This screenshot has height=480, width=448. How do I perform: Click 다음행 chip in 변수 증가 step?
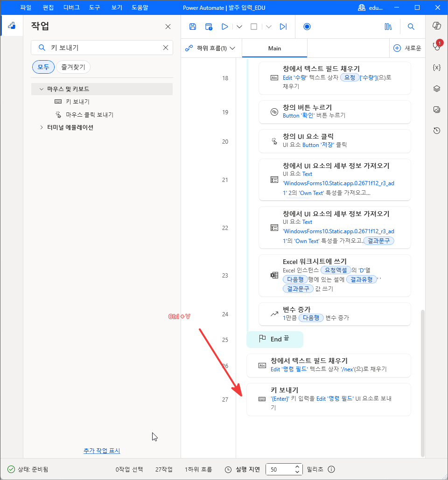click(311, 318)
